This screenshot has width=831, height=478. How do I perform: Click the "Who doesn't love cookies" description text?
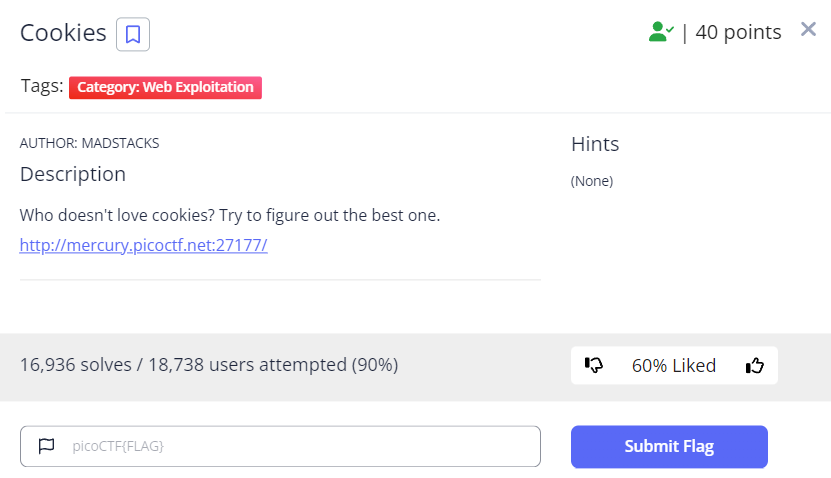pos(230,215)
